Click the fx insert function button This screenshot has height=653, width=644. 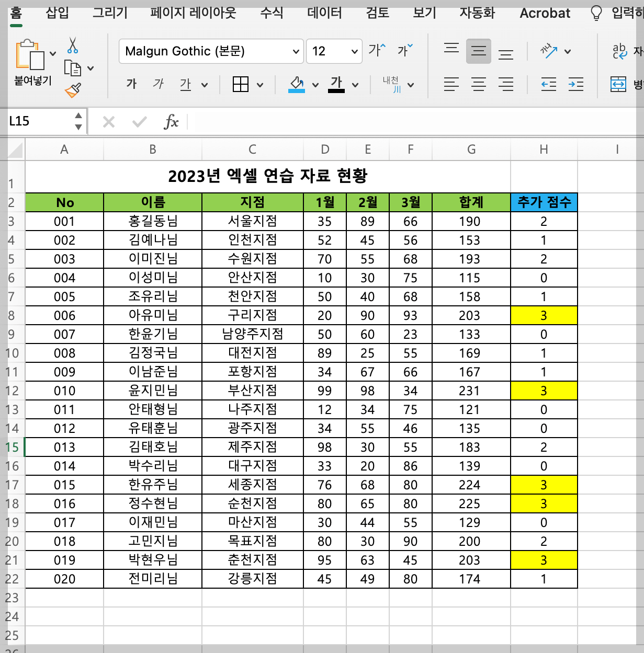click(x=171, y=122)
